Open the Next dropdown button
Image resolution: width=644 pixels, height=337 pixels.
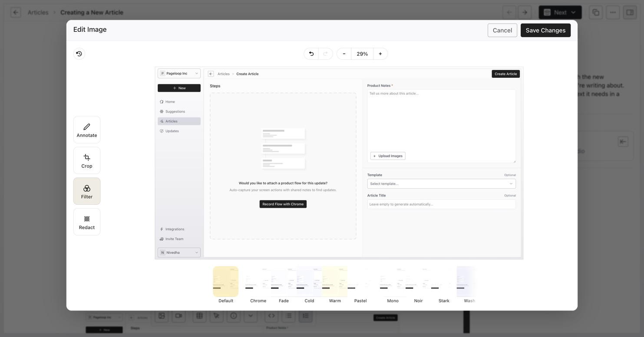560,12
